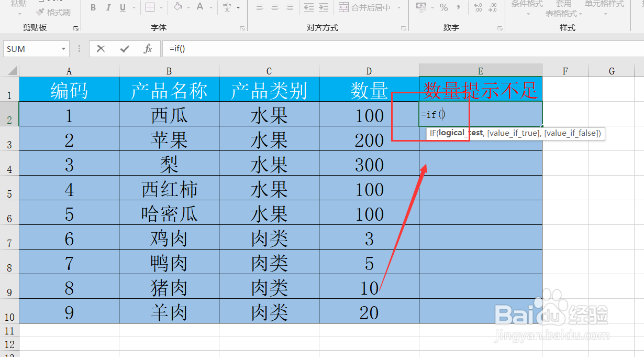Open the 单元格样式 cell styles menu

point(604,7)
